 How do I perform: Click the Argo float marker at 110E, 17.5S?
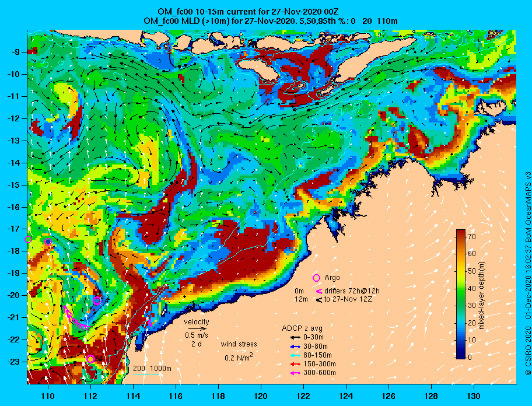click(x=48, y=242)
